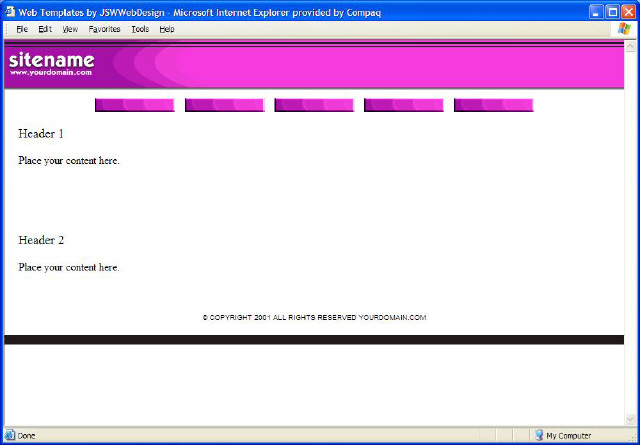The width and height of the screenshot is (640, 445).
Task: Maximize the Internet Explorer window
Action: tap(612, 11)
